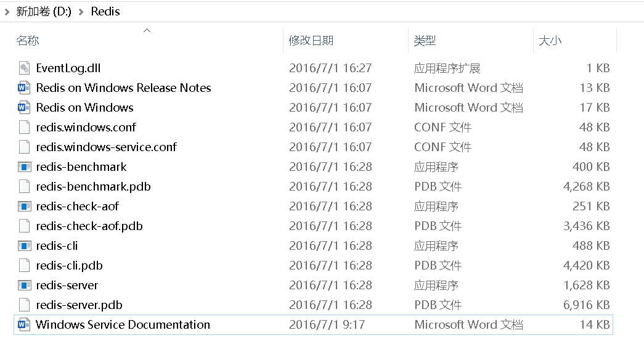
Task: Sort files by 类型 column header
Action: pos(425,41)
